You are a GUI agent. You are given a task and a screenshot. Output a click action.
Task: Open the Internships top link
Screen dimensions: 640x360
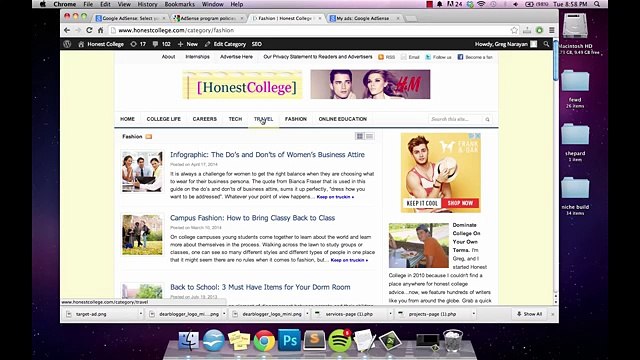point(197,57)
